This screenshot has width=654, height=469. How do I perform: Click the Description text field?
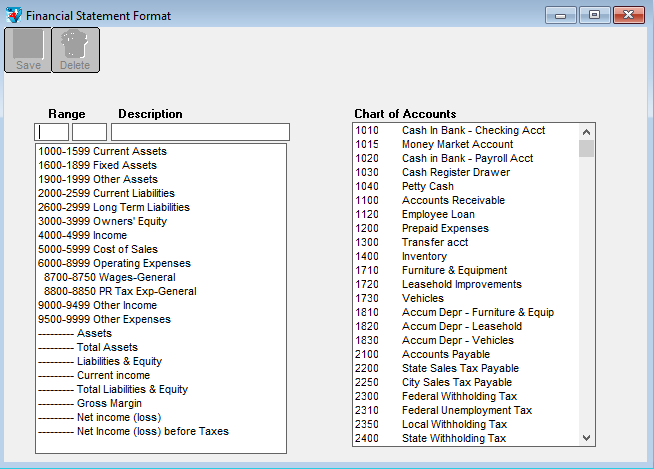point(200,132)
